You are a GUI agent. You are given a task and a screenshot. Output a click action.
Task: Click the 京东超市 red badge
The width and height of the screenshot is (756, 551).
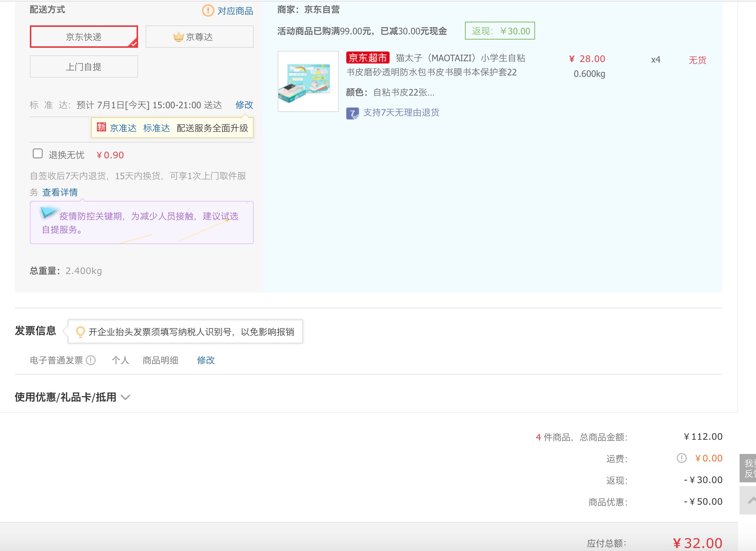pos(368,57)
